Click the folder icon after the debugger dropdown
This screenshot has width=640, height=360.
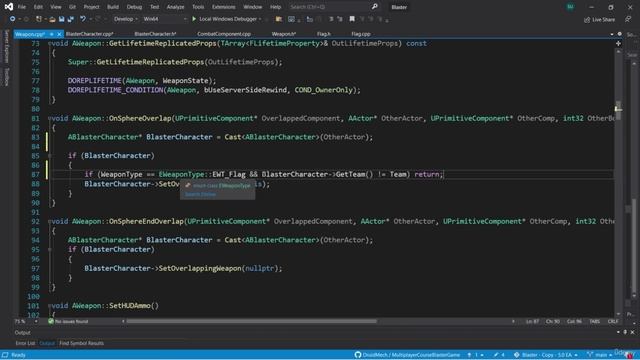(x=279, y=19)
